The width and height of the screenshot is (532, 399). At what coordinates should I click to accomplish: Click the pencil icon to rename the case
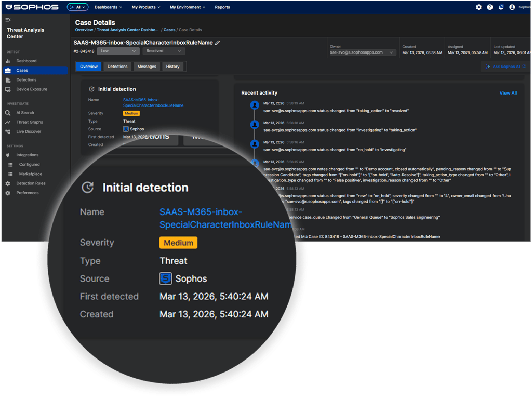click(216, 44)
